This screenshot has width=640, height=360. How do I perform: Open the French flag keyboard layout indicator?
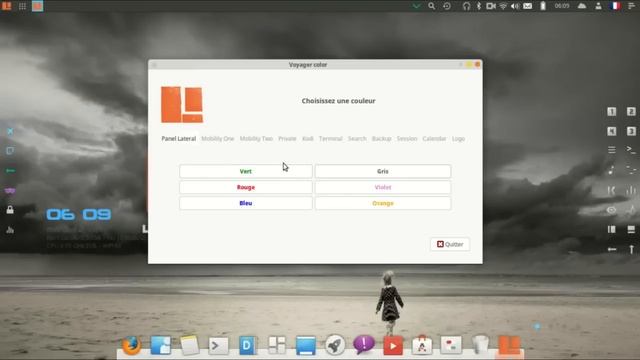[x=615, y=6]
